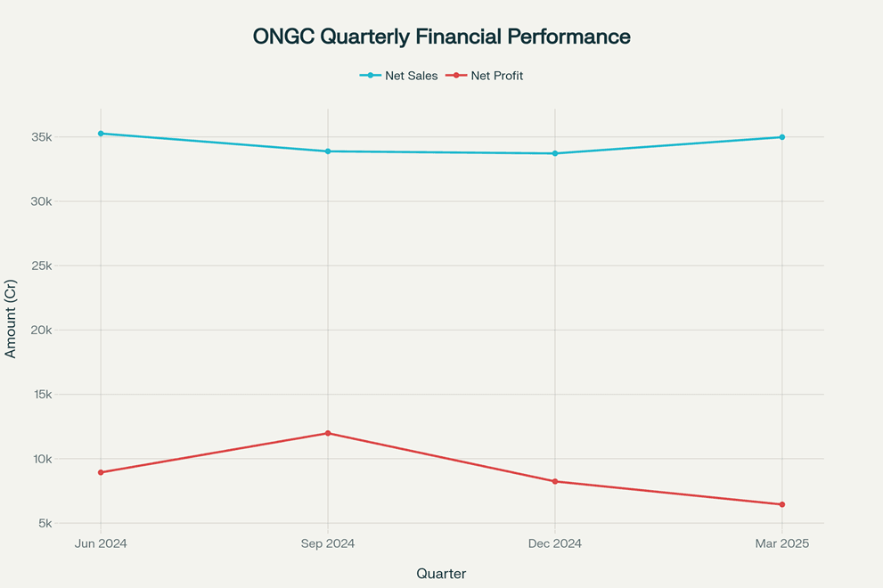883x588 pixels.
Task: Click the Mar 2025 x-axis label
Action: pos(782,543)
